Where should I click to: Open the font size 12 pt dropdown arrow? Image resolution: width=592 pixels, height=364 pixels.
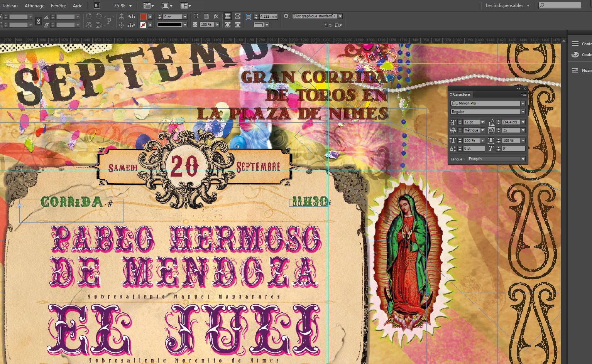[482, 122]
